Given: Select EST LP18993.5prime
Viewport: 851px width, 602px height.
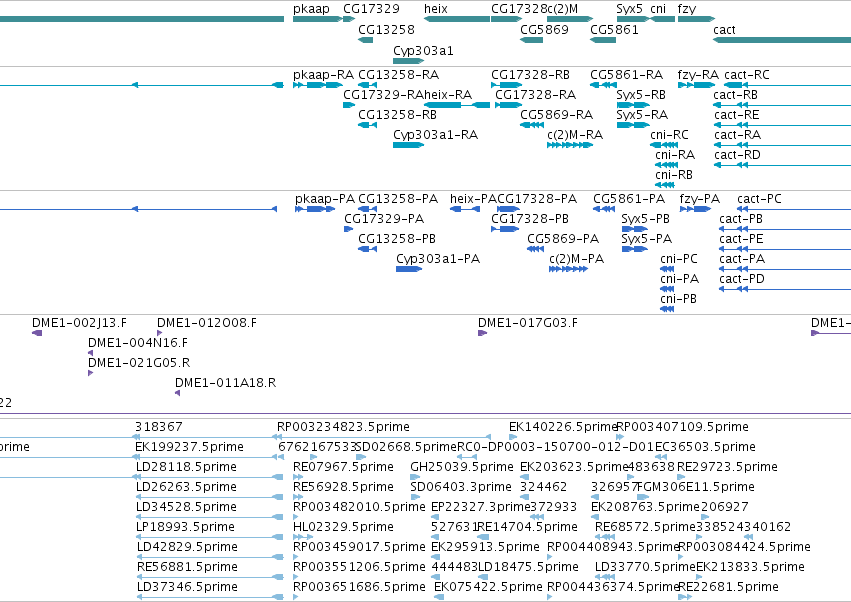Looking at the screenshot, I should pos(186,527).
